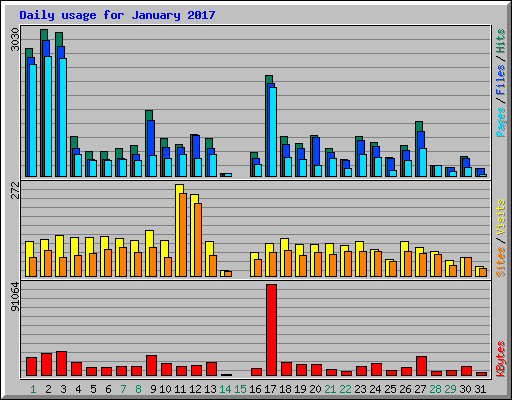The height and width of the screenshot is (400, 512).
Task: Click day label 31 on the x-axis
Action: (x=480, y=389)
